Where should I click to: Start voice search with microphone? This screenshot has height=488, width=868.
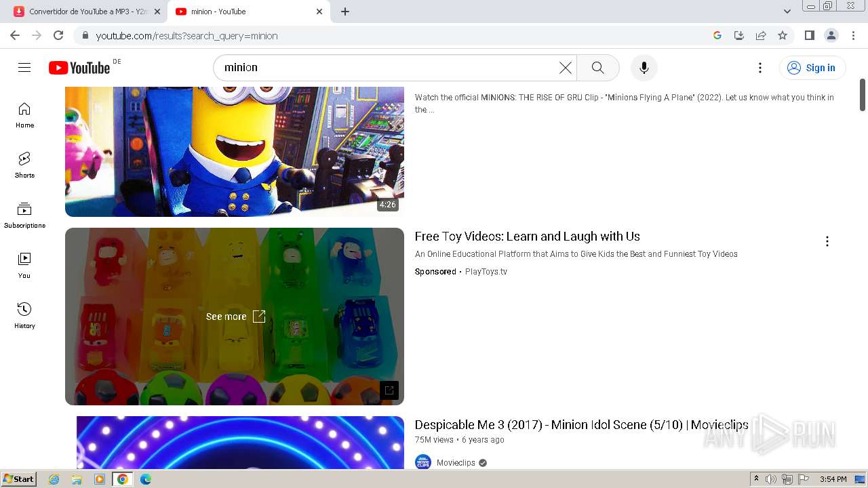644,68
